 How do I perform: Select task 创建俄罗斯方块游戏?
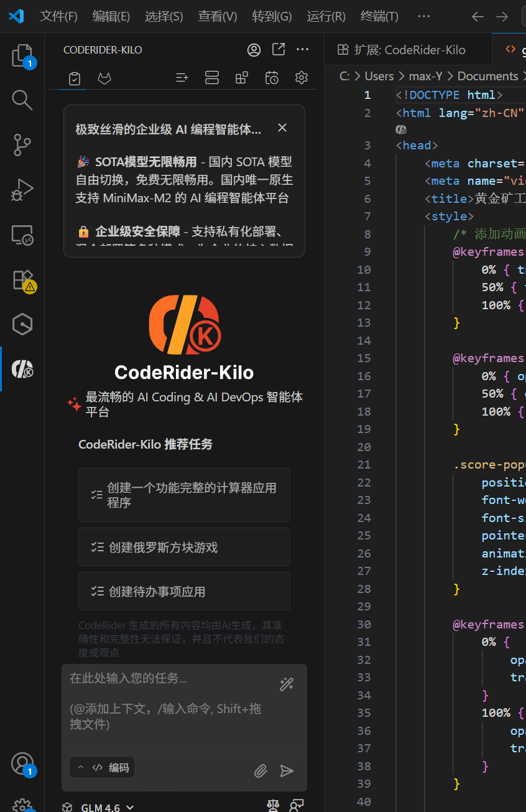184,547
